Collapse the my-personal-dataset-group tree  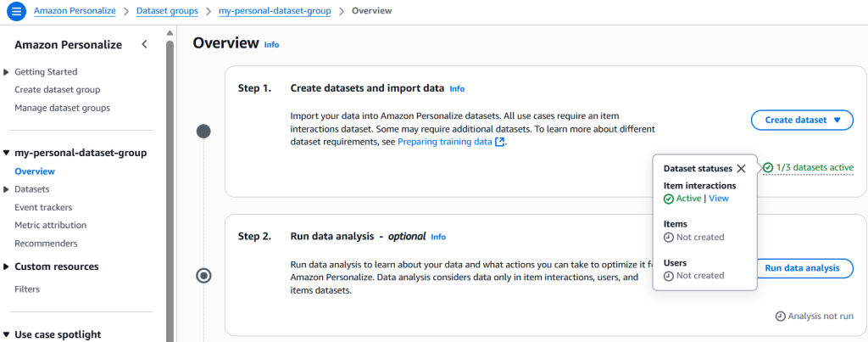pyautogui.click(x=6, y=153)
